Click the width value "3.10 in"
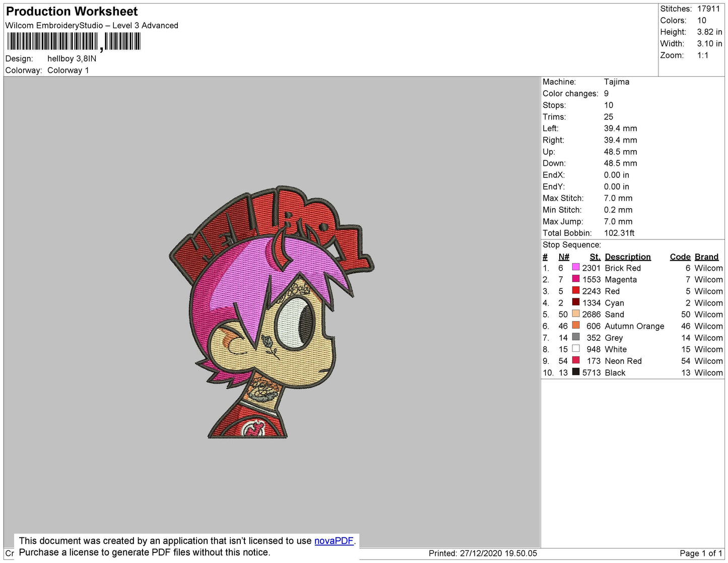 coord(710,44)
